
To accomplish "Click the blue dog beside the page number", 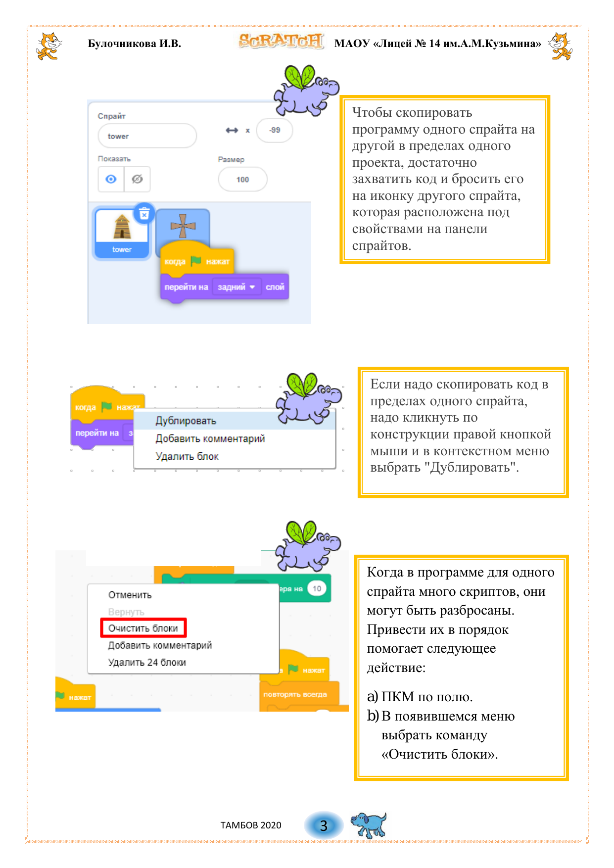I will click(x=369, y=824).
